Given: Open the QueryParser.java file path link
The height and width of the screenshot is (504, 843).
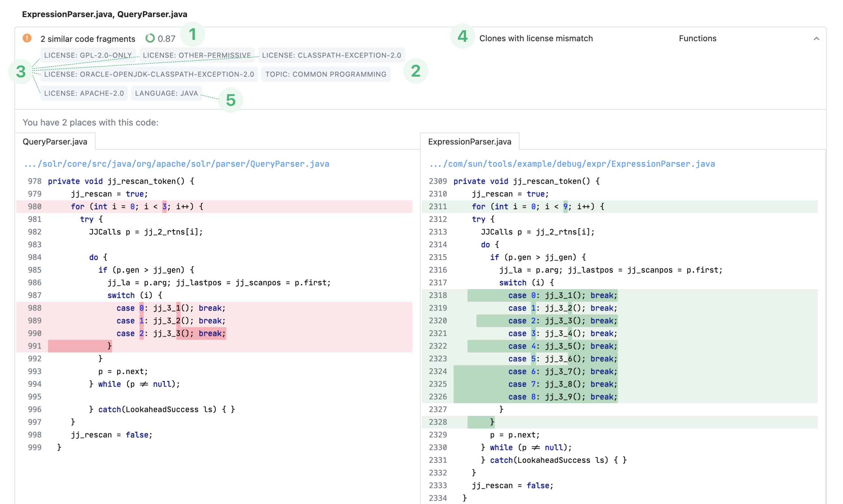Looking at the screenshot, I should point(177,164).
